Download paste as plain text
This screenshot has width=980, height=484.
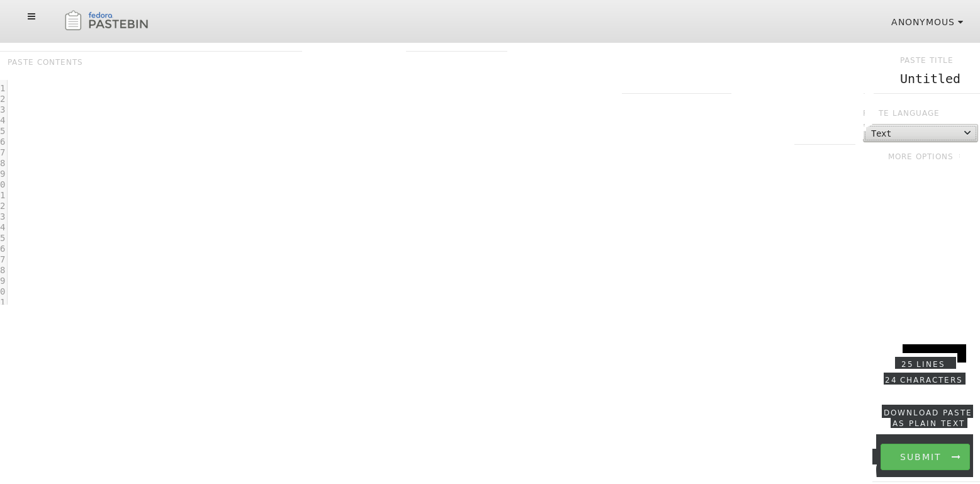(928, 418)
